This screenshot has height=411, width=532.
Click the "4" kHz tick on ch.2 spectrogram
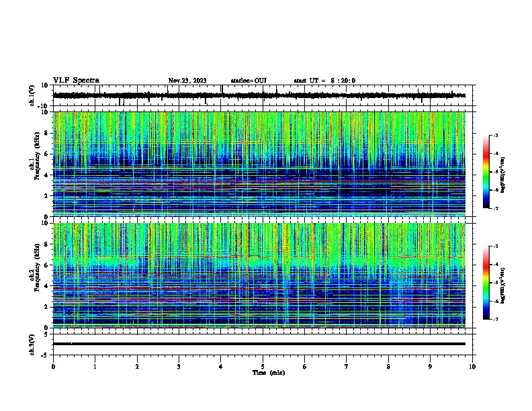[46, 286]
